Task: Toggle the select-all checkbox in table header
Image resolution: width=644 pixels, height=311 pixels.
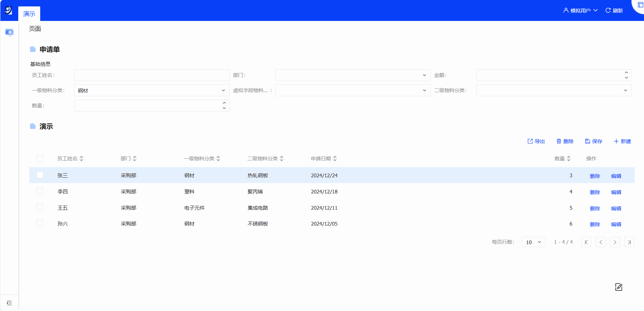Action: 40,159
